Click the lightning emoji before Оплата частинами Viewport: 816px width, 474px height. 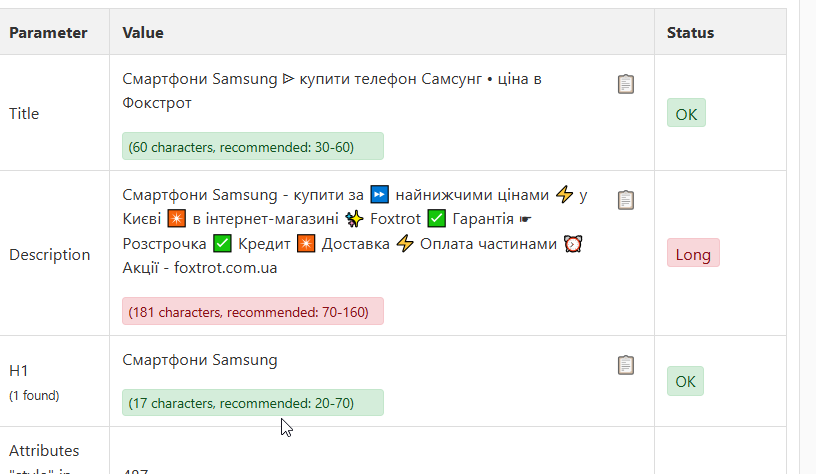[x=405, y=244]
